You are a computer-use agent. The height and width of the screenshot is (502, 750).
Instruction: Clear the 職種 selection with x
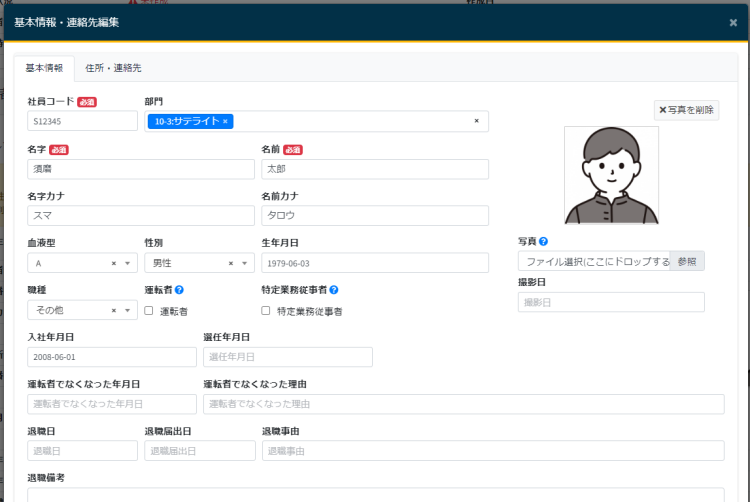[x=114, y=311]
